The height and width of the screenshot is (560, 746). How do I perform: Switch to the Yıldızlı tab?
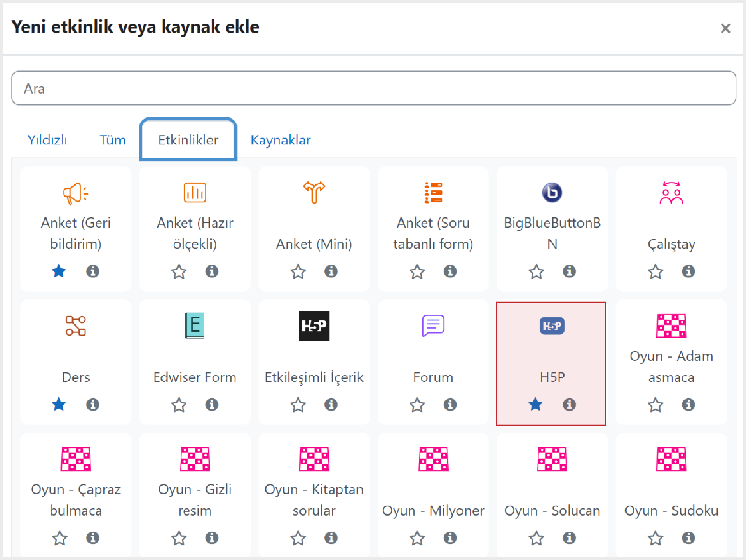click(x=47, y=140)
